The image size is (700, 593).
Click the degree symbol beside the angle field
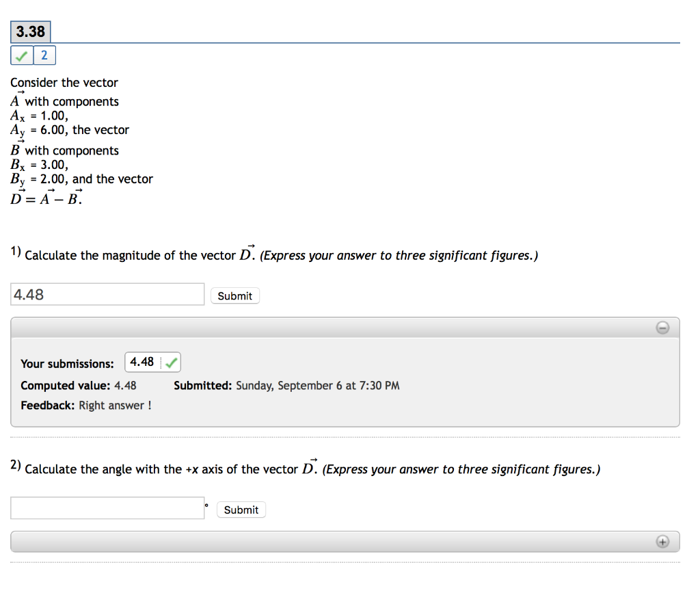coord(208,504)
